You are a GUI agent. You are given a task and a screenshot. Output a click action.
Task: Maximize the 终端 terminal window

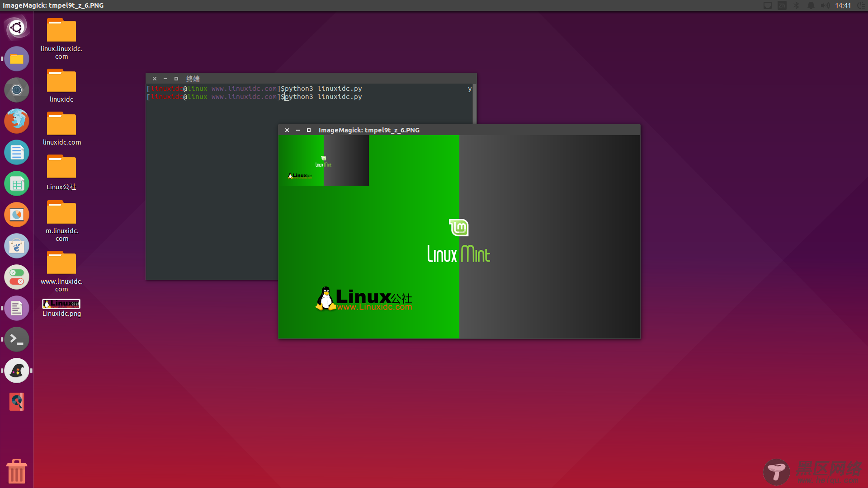(x=176, y=79)
